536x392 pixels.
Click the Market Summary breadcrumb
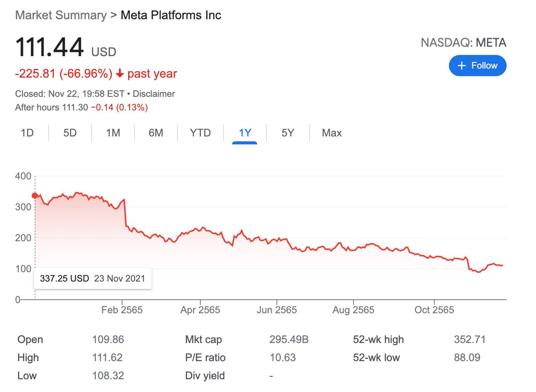(61, 15)
